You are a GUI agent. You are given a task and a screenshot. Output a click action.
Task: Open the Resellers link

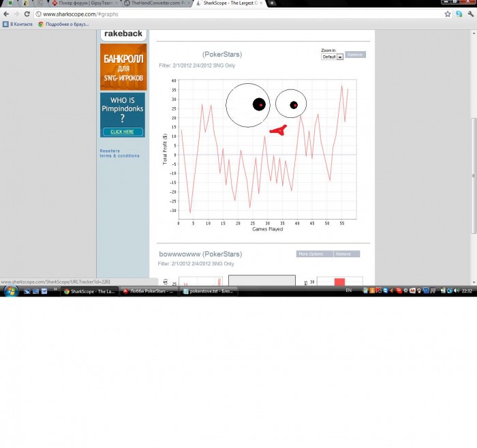point(110,151)
